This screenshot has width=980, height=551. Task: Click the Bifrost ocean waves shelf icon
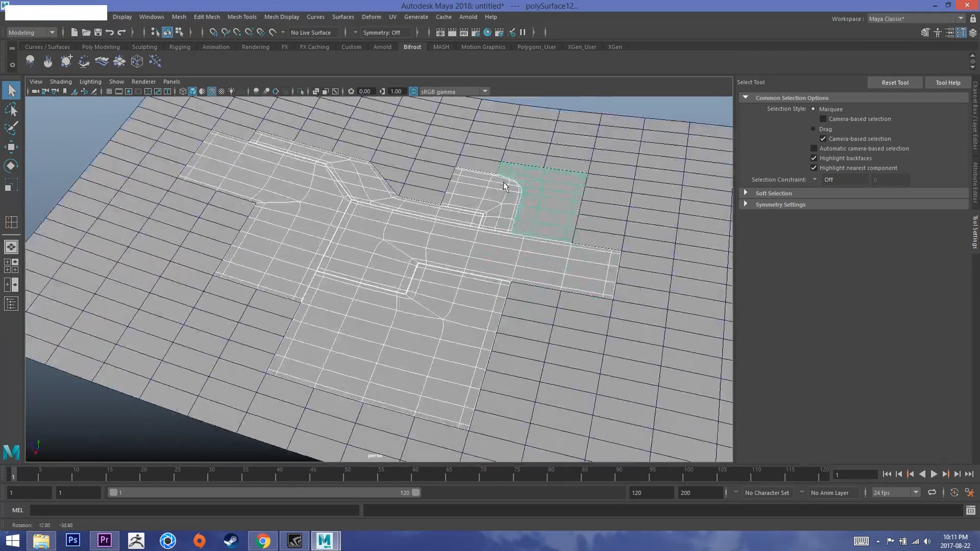pyautogui.click(x=102, y=61)
